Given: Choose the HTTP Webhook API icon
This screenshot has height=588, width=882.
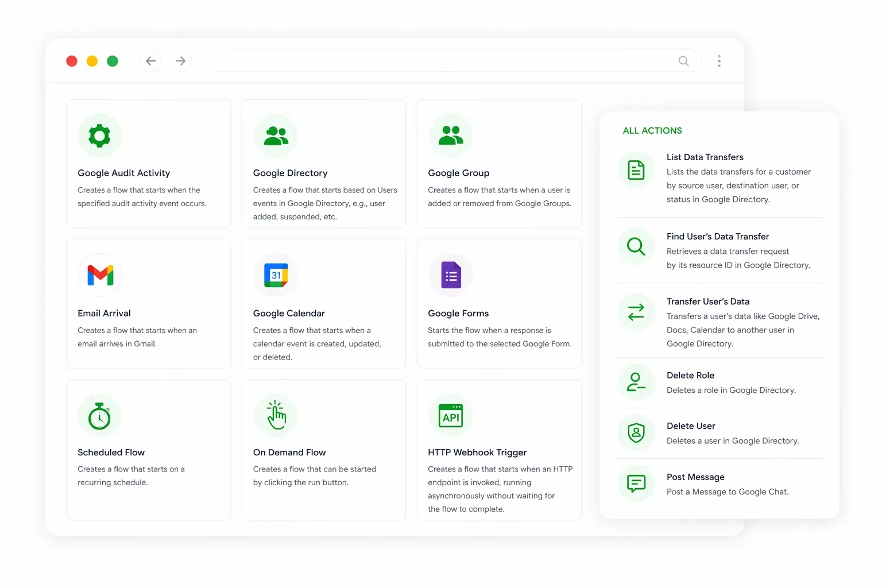Looking at the screenshot, I should point(451,416).
